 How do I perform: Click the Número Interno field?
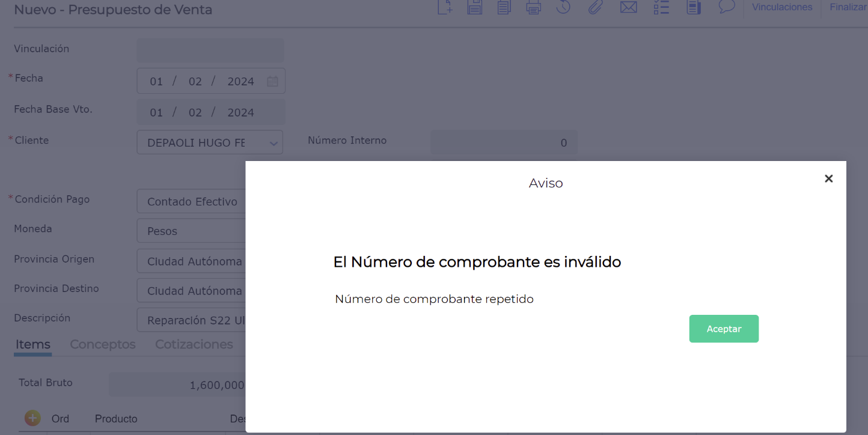[x=504, y=142]
